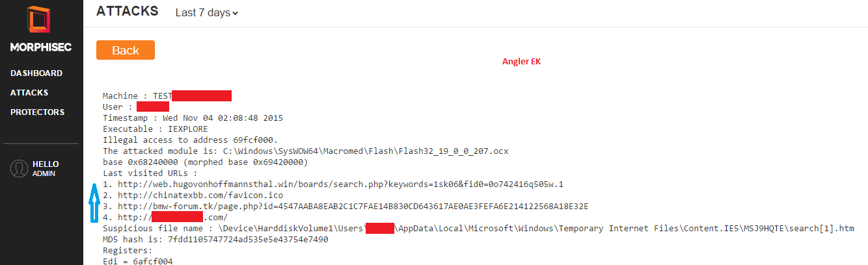
Task: Click the red Angler EK label
Action: pyautogui.click(x=521, y=62)
